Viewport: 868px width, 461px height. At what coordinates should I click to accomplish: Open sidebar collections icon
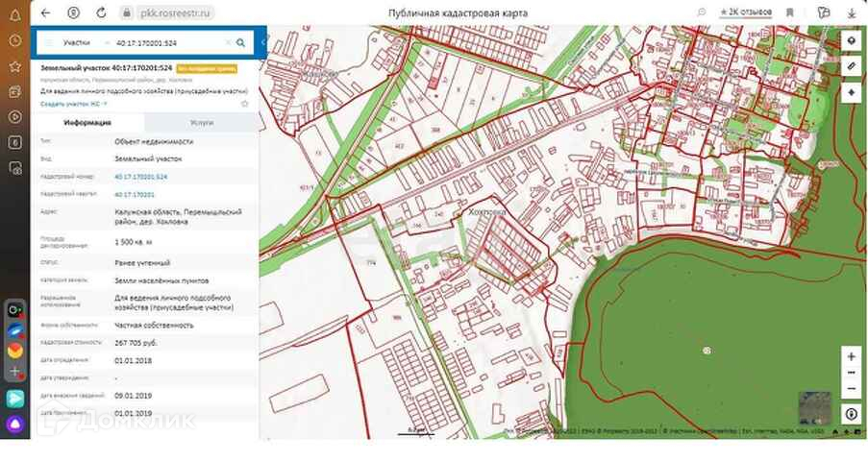tap(15, 92)
